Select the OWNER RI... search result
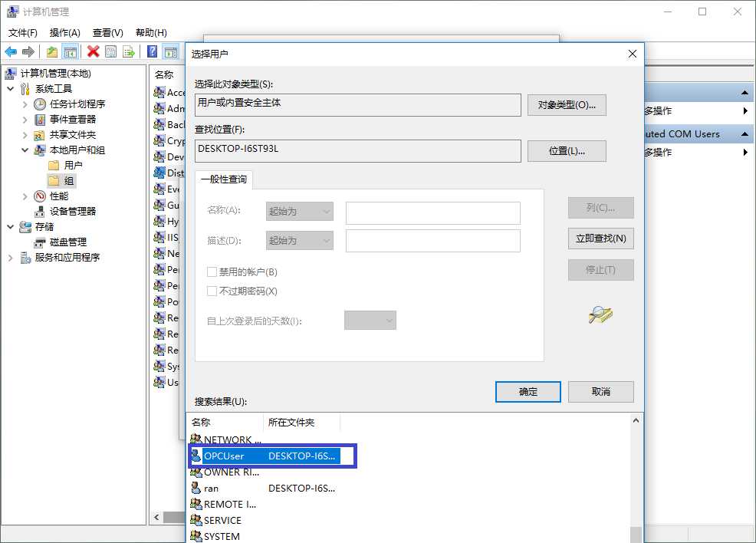The image size is (756, 543). pos(225,472)
